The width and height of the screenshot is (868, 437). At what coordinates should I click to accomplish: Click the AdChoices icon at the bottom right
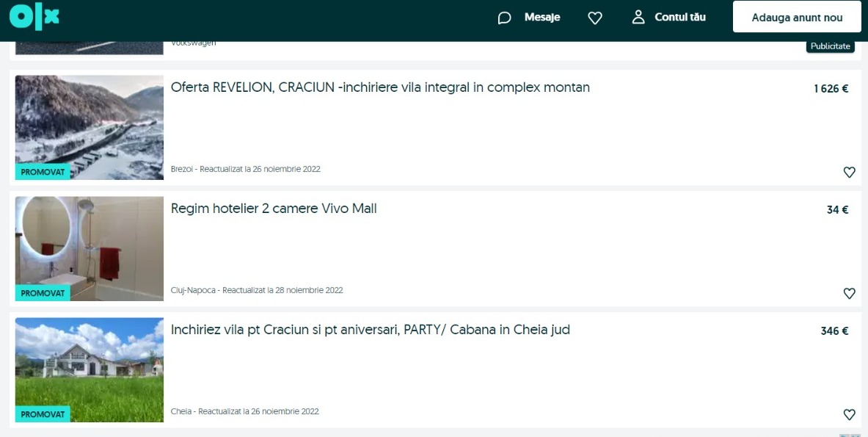(x=853, y=433)
